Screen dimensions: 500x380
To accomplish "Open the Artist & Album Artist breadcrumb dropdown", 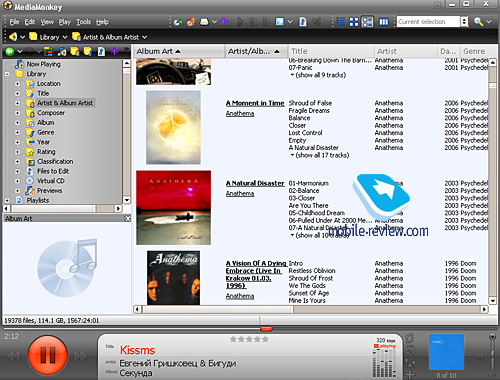I will [144, 37].
